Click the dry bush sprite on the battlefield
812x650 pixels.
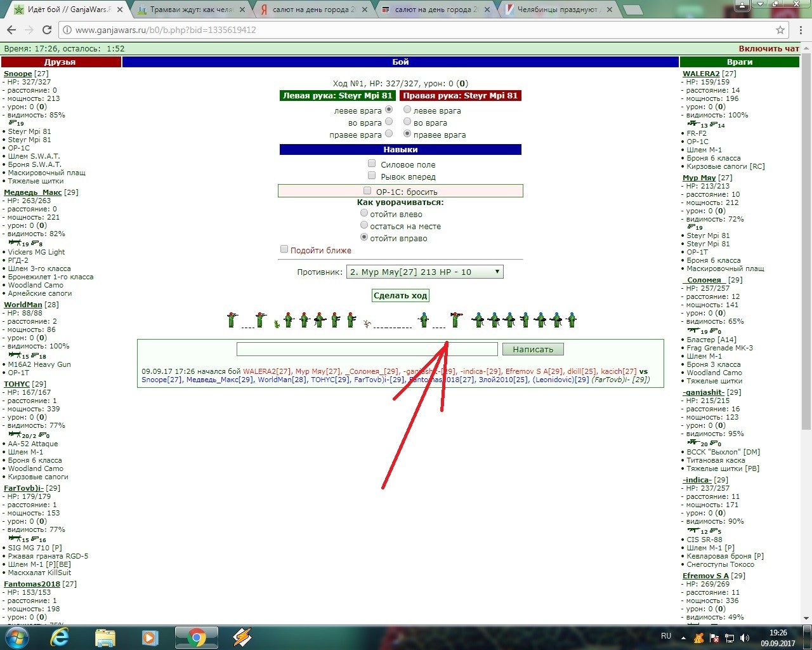tap(367, 324)
